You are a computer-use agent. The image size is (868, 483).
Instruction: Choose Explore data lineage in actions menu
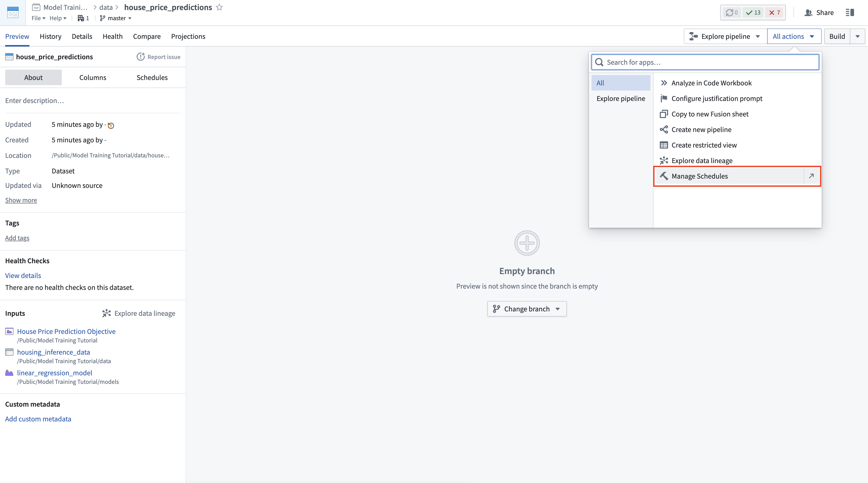point(737,160)
